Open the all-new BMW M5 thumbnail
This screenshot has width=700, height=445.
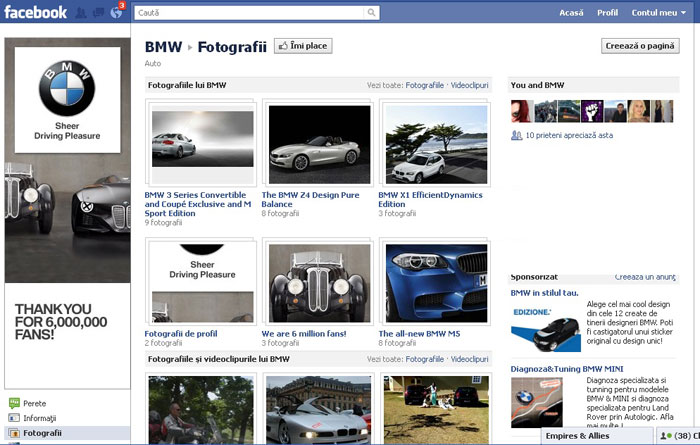click(x=436, y=283)
